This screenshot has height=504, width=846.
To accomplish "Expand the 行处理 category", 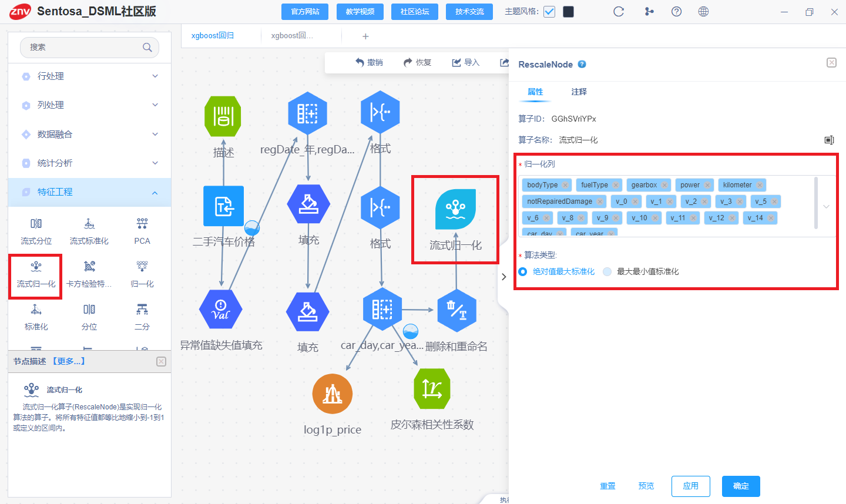I will tap(89, 76).
